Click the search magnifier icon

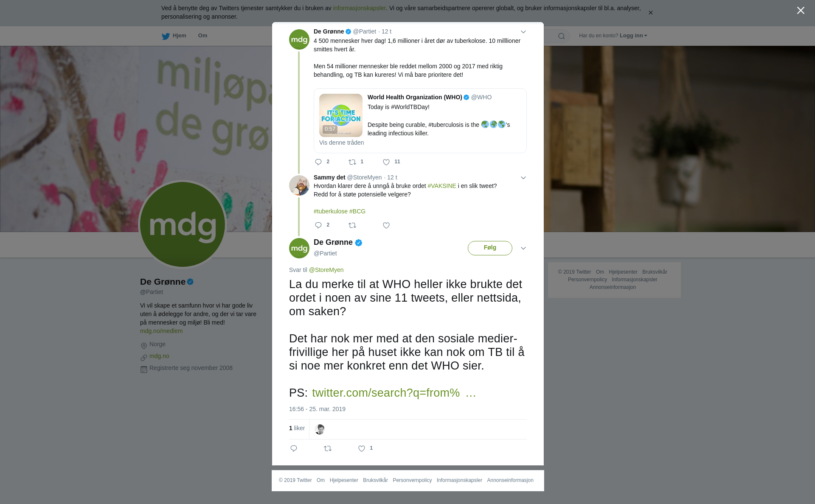562,36
